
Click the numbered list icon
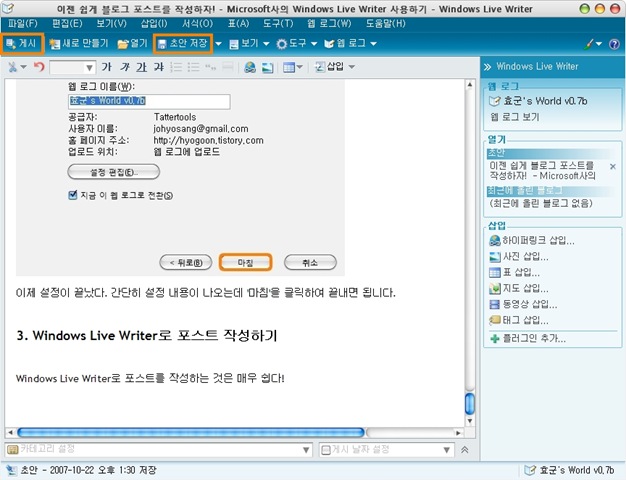[176, 67]
